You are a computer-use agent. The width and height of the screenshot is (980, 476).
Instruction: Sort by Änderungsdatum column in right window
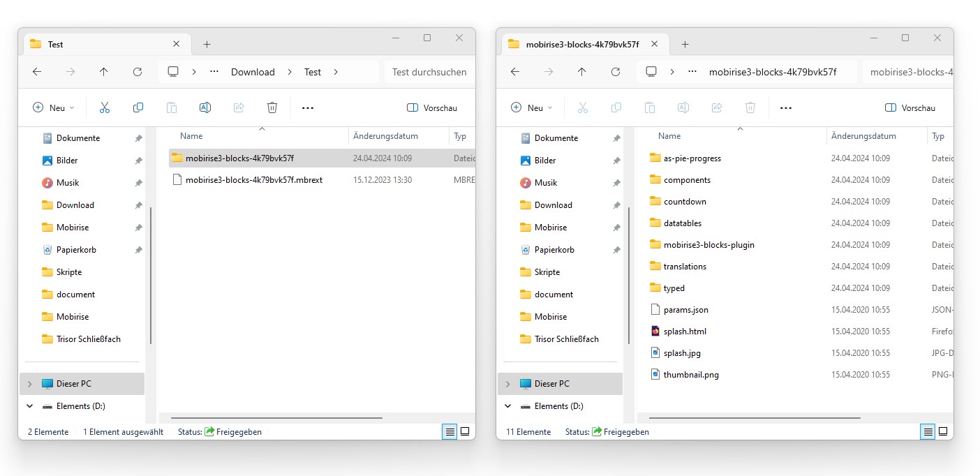863,136
